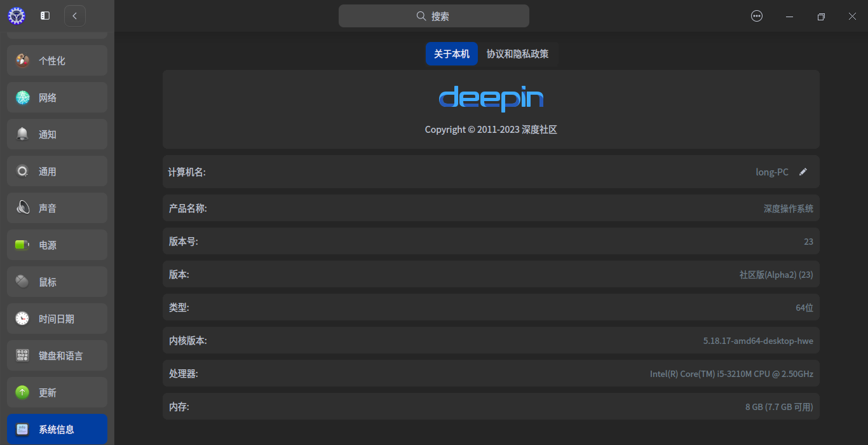Click the memory value 8 GB (7.7 GB 可用)

779,407
